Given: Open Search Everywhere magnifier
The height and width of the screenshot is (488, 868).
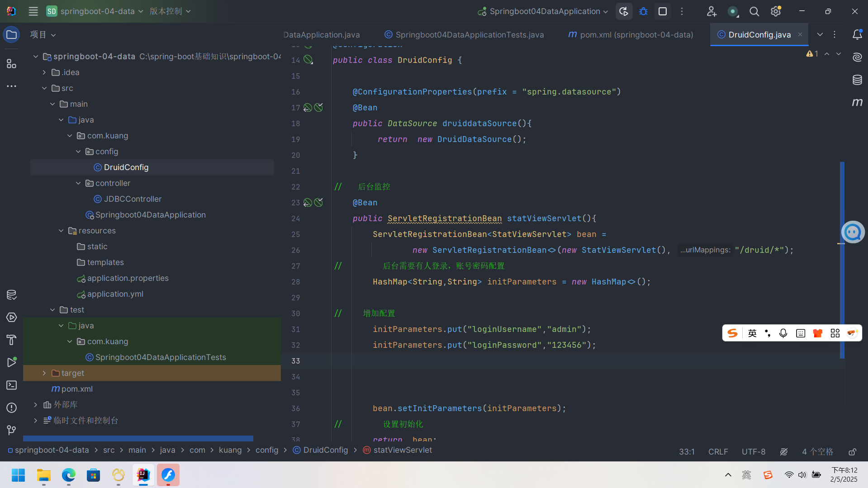Looking at the screenshot, I should point(754,11).
